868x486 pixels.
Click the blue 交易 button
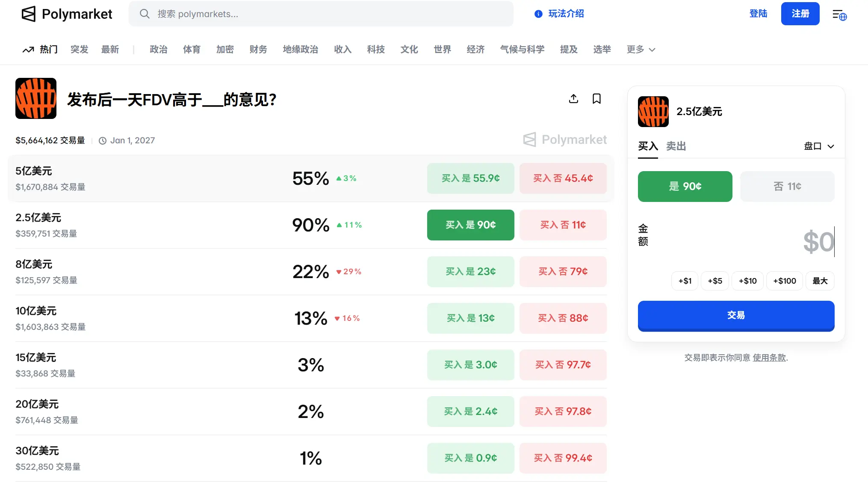[735, 315]
